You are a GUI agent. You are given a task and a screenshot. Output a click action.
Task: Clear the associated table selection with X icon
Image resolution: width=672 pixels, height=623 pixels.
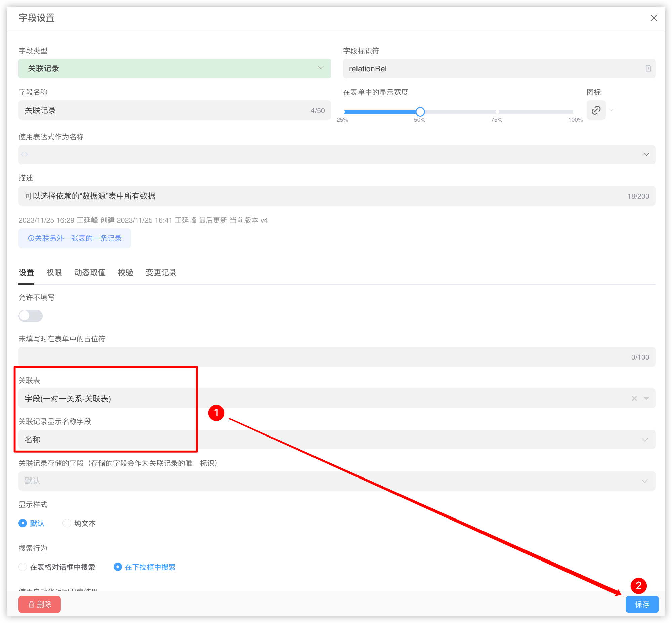tap(634, 398)
